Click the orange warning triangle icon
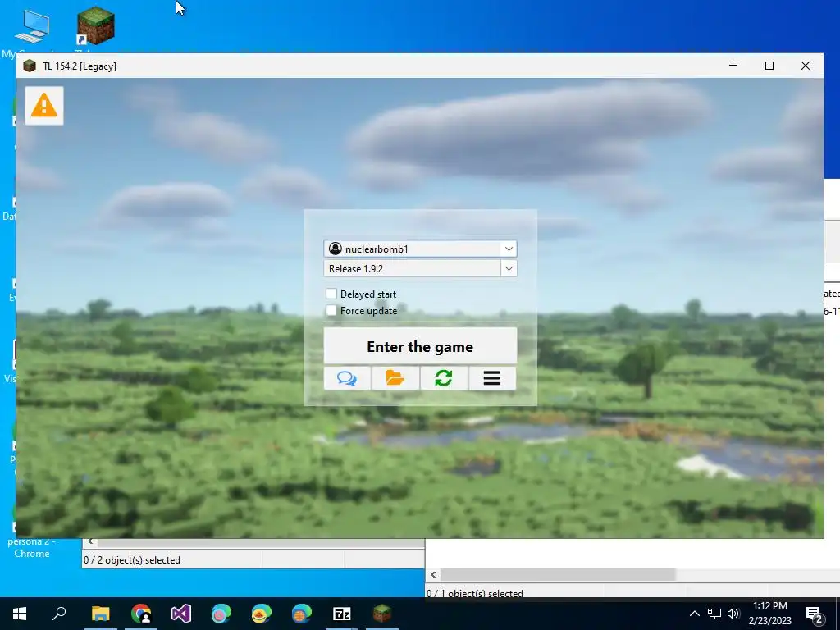This screenshot has height=630, width=840. [44, 106]
